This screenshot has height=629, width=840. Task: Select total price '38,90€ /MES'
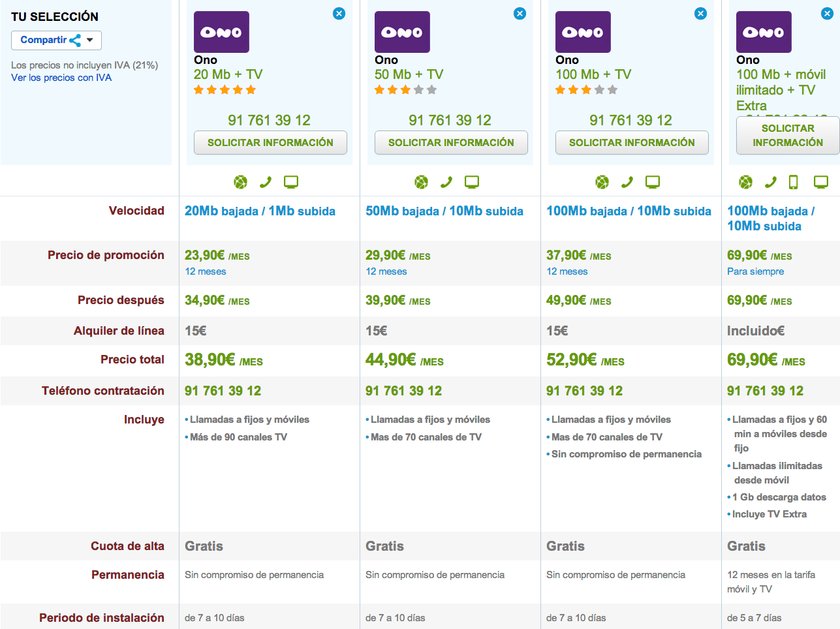point(224,360)
